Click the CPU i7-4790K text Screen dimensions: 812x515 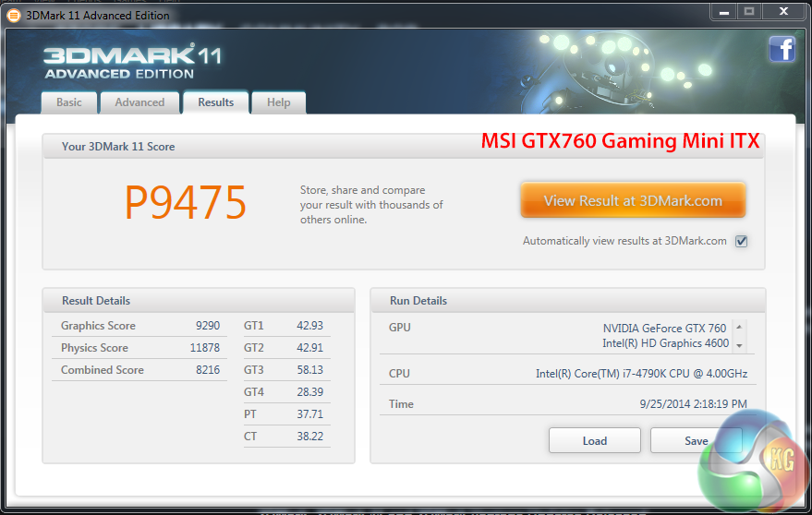641,374
